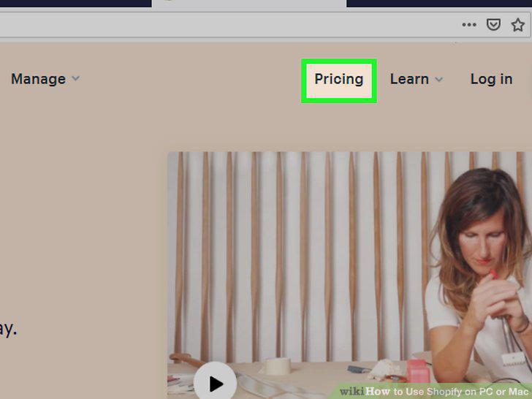Open the page actions three-dots menu
The width and height of the screenshot is (532, 399).
pos(469,25)
